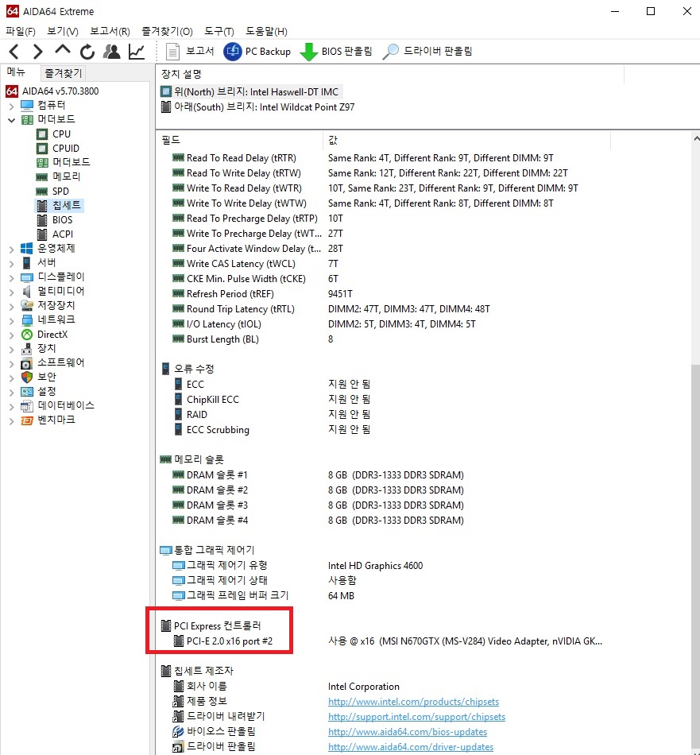Click the Up level arrow icon
700x755 pixels.
tap(63, 52)
